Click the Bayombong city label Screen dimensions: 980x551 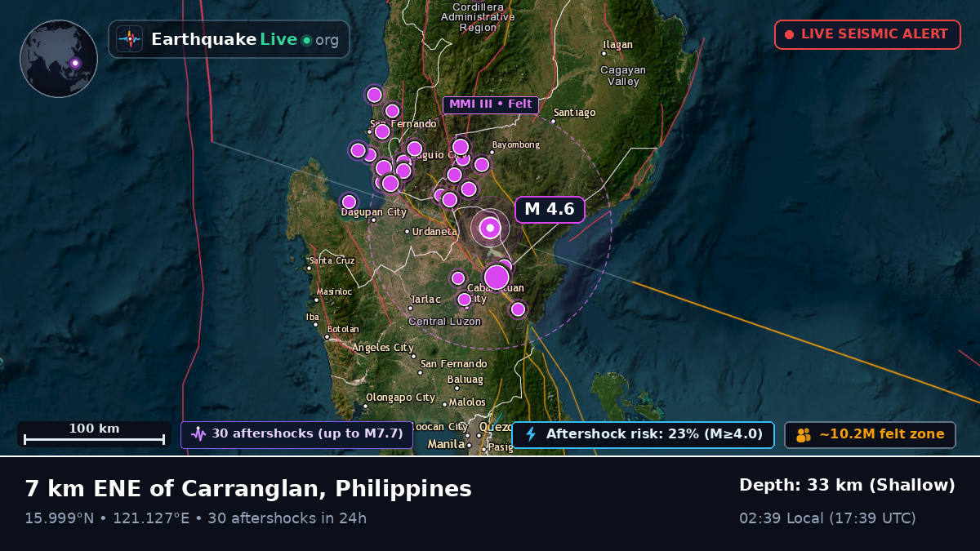tap(516, 145)
